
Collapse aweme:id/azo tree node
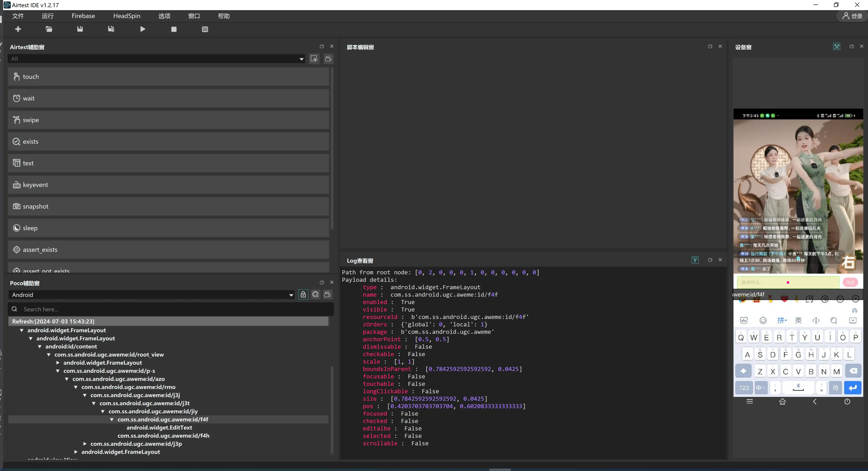[67, 379]
